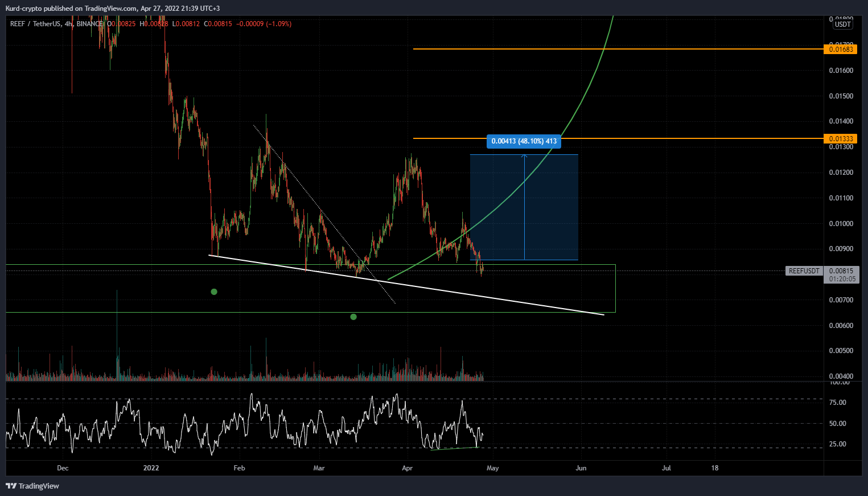Click the 0.01200 price axis label
Image resolution: width=868 pixels, height=496 pixels.
[x=841, y=173]
